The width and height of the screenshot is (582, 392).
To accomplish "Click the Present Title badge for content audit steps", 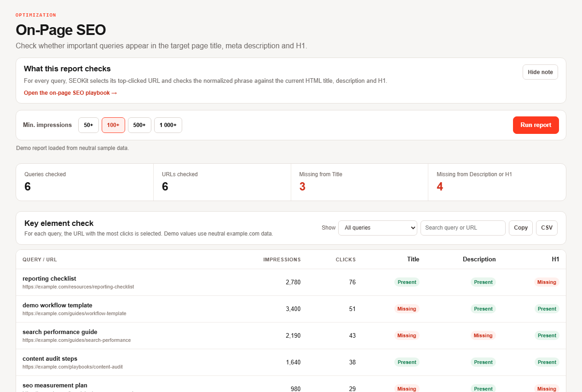I will click(x=407, y=362).
